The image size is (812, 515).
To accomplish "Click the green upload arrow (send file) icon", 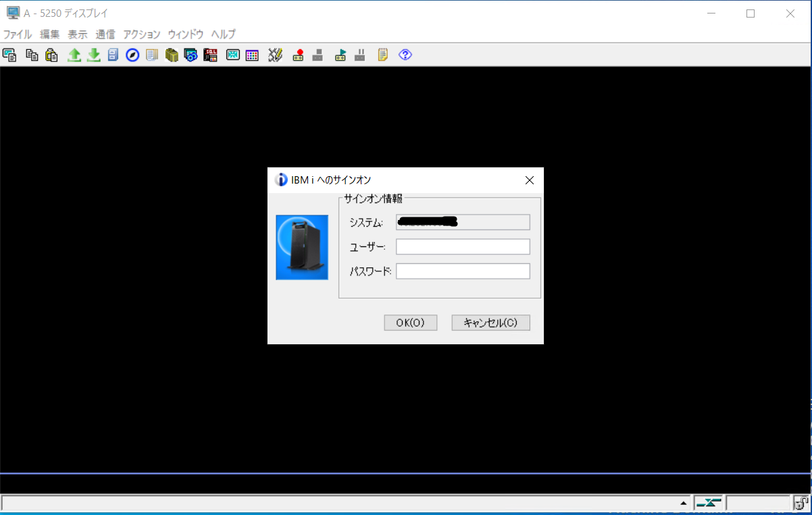I will click(x=74, y=55).
